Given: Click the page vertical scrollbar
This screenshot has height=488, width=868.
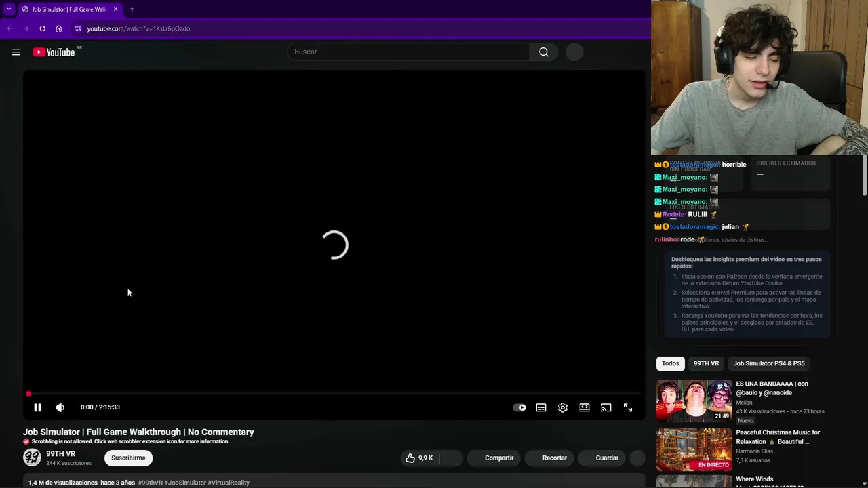Looking at the screenshot, I should coord(864,176).
